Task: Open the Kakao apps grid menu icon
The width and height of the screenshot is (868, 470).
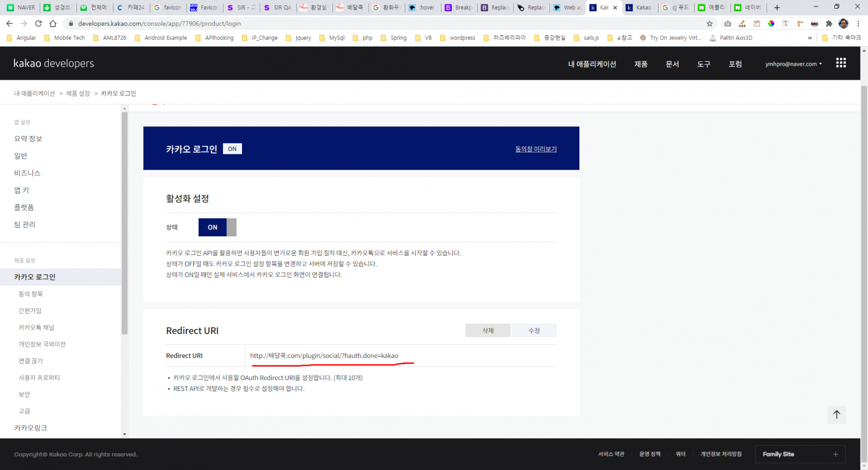Action: pos(841,63)
